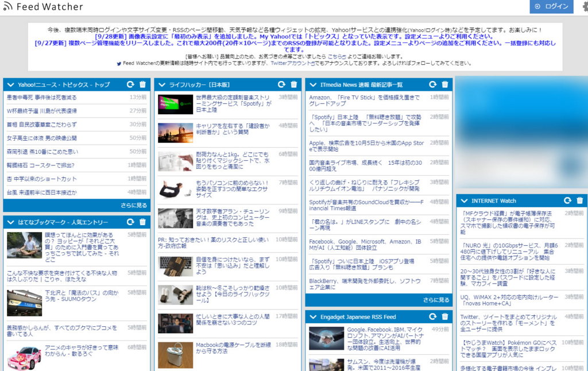Viewport: 588px width, 371px height.
Task: Delete the ライフハッカー widget
Action: pos(293,85)
